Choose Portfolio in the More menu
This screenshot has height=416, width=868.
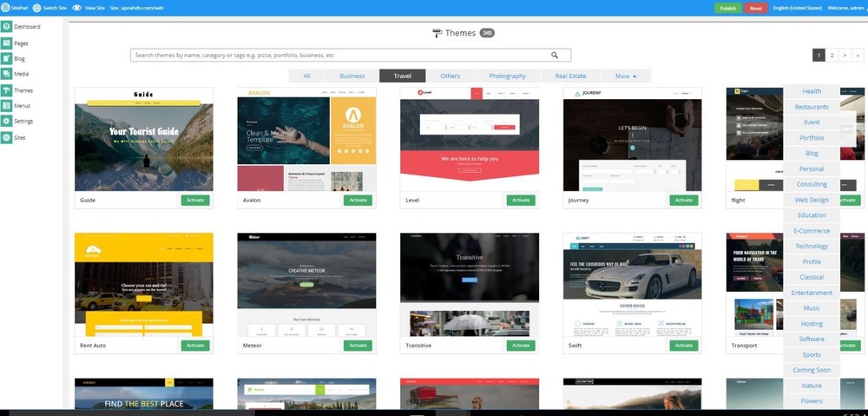[x=812, y=138]
